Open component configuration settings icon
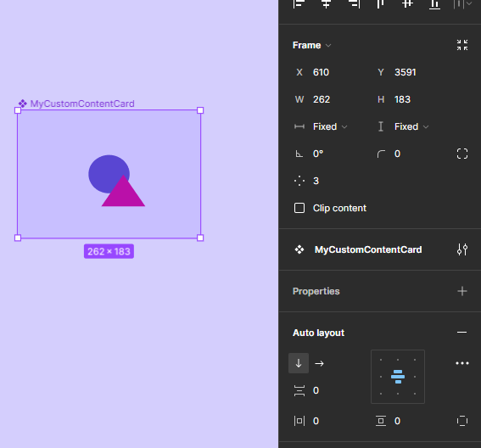Screen dimensions: 481x448 (x=462, y=249)
